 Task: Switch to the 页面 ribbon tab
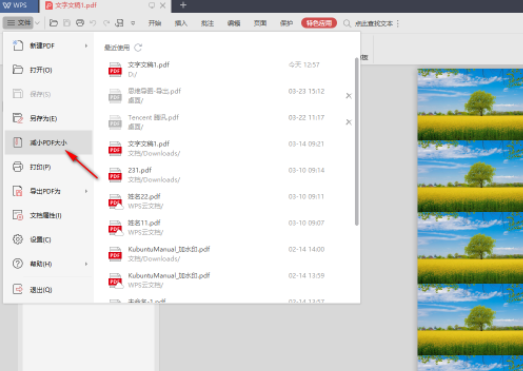(x=260, y=23)
